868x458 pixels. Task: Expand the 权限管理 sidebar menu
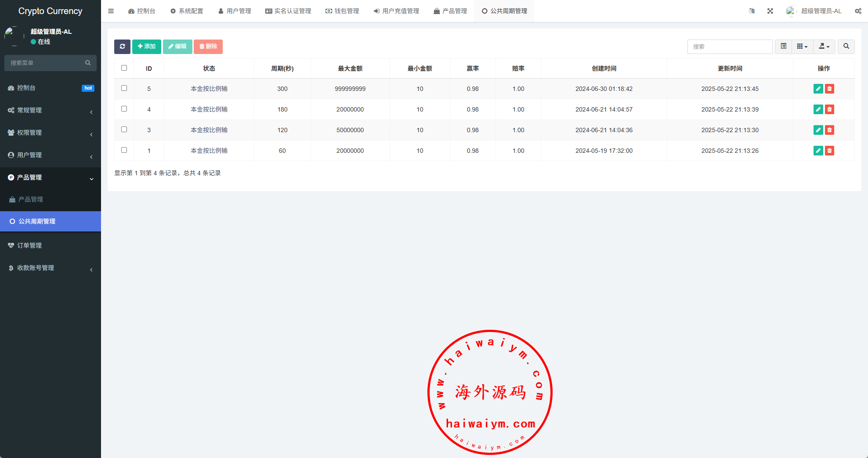(50, 133)
